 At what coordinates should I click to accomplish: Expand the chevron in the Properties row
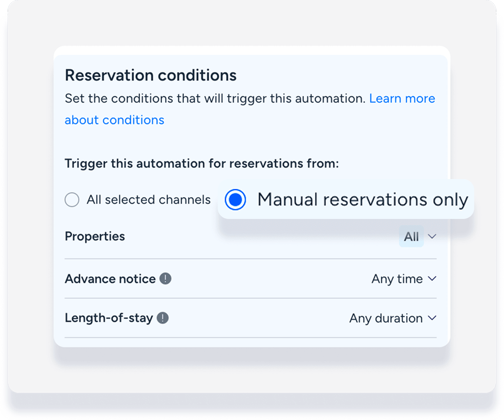[432, 236]
